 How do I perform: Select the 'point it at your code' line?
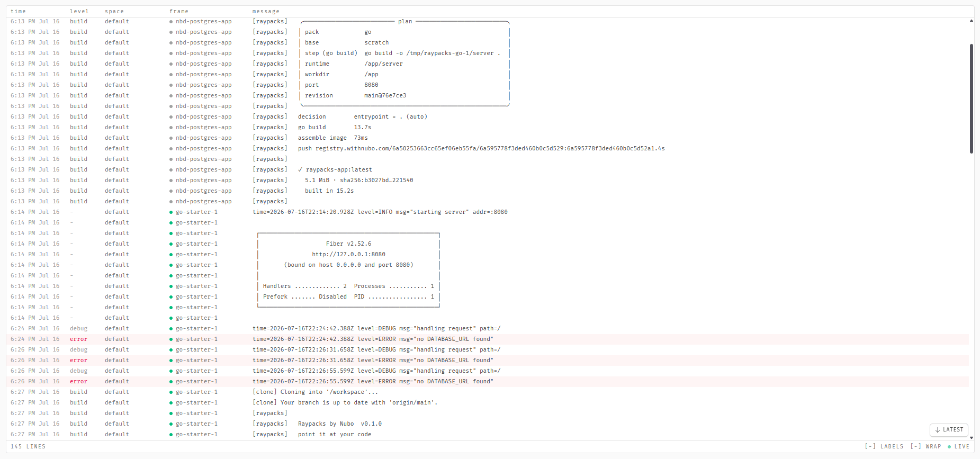(x=488, y=434)
